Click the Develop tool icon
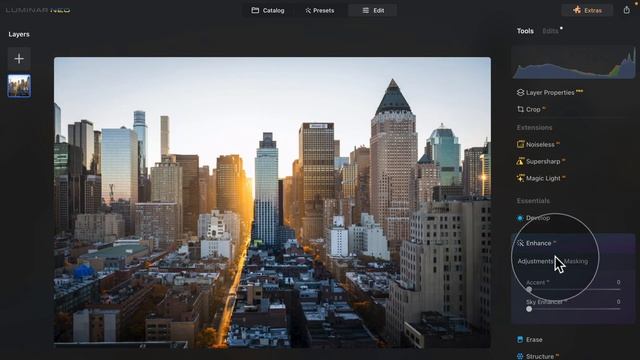This screenshot has height=360, width=640. pyautogui.click(x=520, y=218)
